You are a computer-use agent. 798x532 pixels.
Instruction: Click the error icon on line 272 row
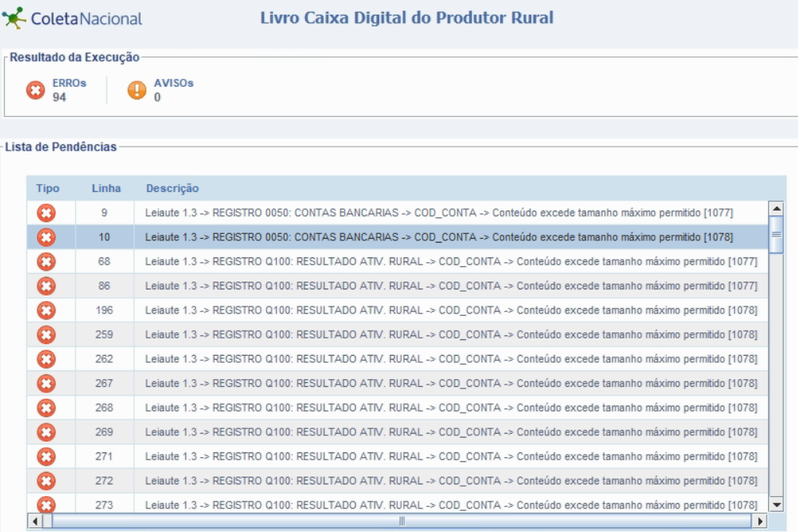pyautogui.click(x=47, y=481)
